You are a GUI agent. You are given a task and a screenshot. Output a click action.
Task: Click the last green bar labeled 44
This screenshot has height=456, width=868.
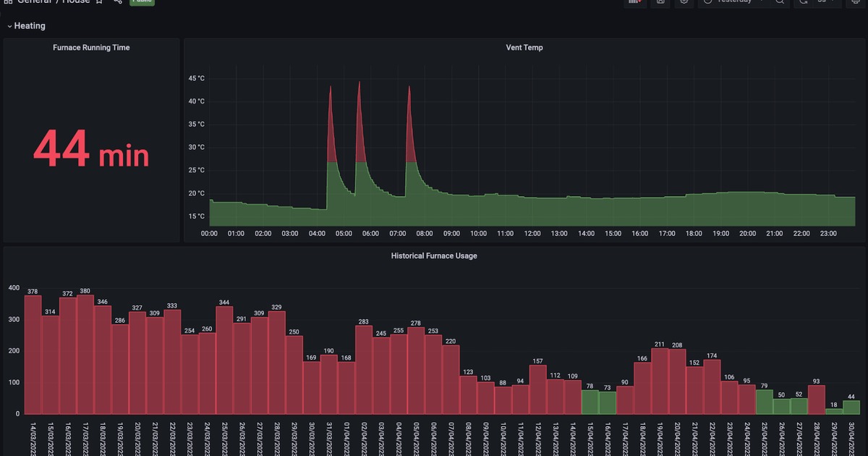tap(851, 407)
